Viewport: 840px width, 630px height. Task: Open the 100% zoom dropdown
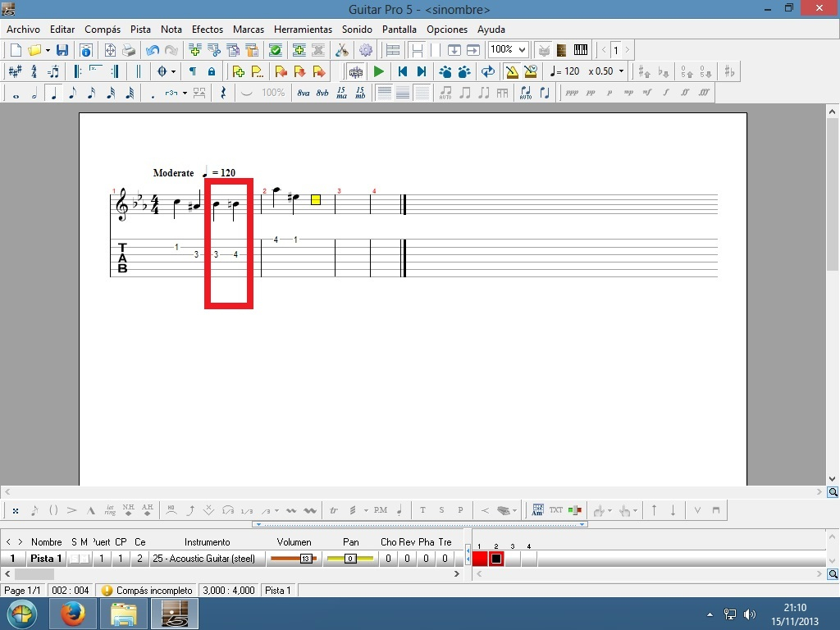coord(523,50)
